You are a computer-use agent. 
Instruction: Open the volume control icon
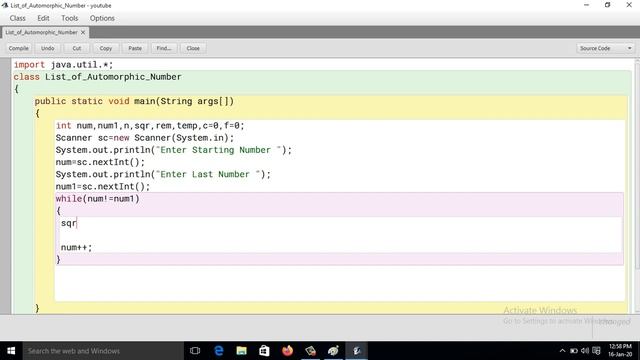pos(585,351)
